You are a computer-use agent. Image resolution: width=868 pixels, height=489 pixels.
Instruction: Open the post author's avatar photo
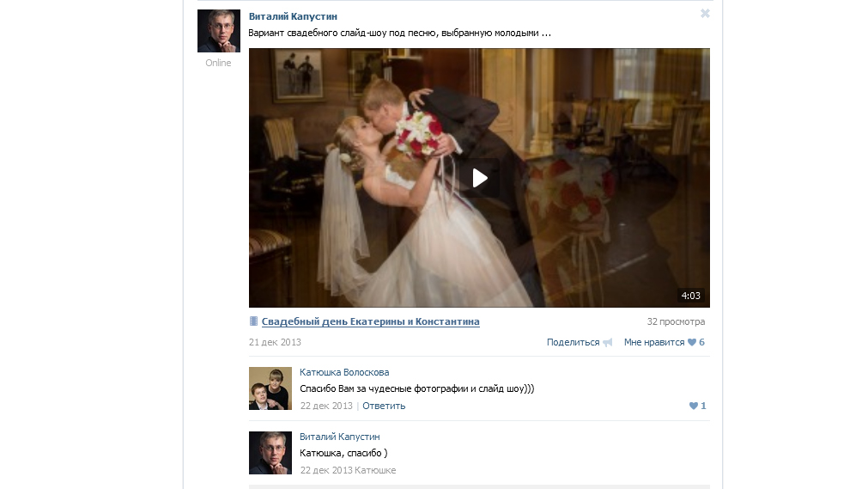218,31
